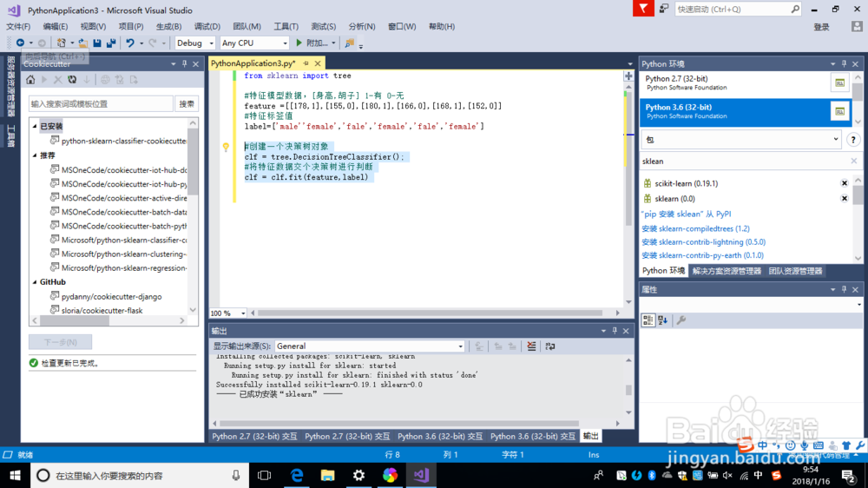
Task: Click the clear all output icon
Action: 531,346
